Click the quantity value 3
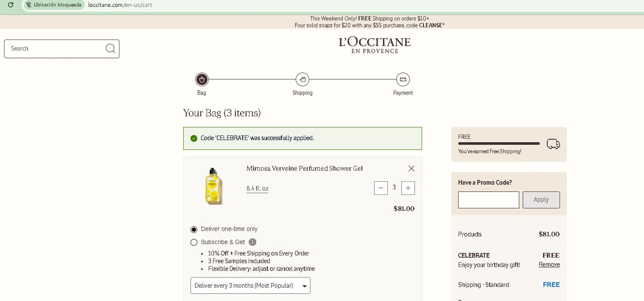 coord(394,188)
